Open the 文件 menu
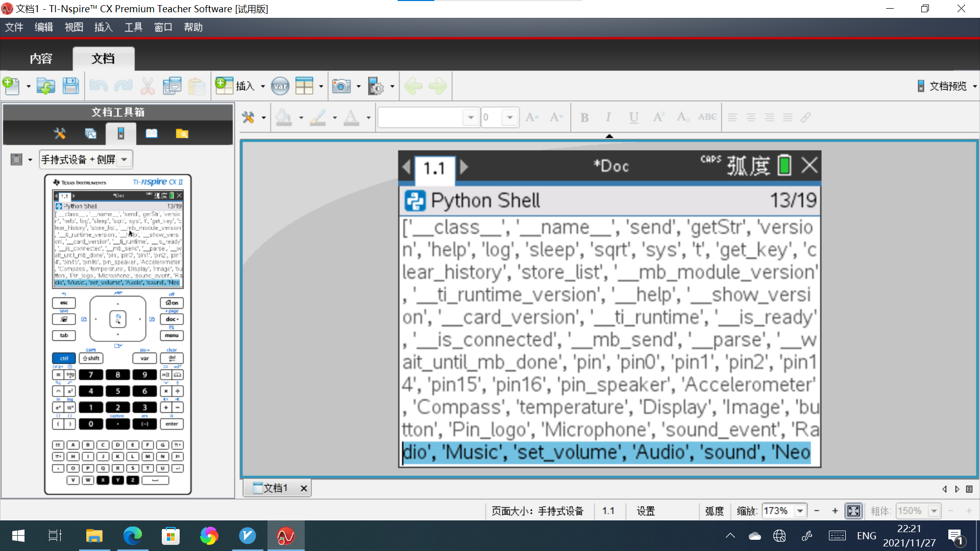 point(14,27)
